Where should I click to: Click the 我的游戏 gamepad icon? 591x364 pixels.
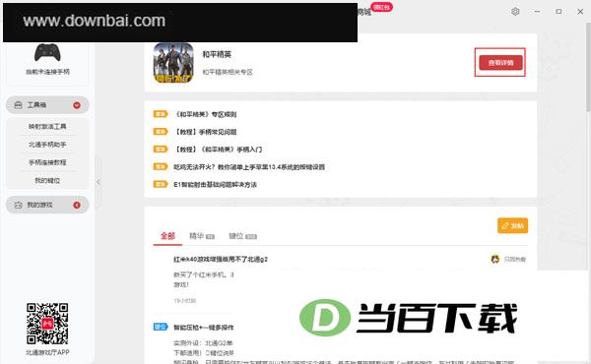pos(18,206)
